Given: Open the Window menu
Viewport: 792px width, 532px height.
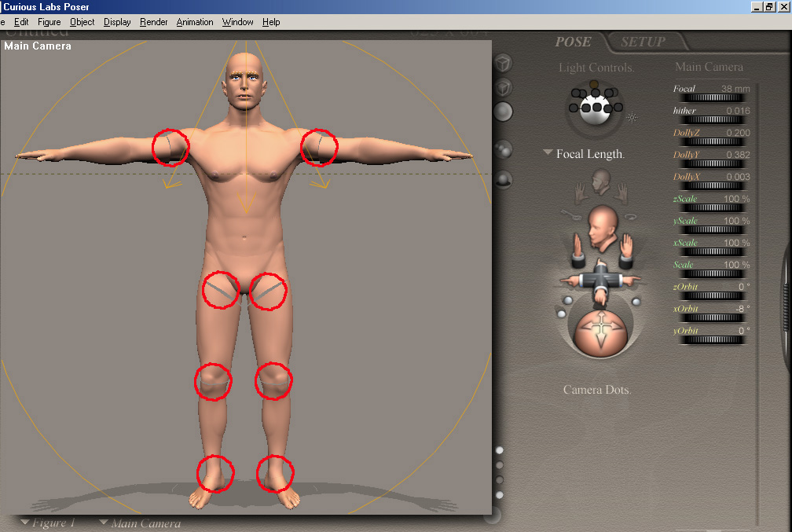Looking at the screenshot, I should [237, 22].
